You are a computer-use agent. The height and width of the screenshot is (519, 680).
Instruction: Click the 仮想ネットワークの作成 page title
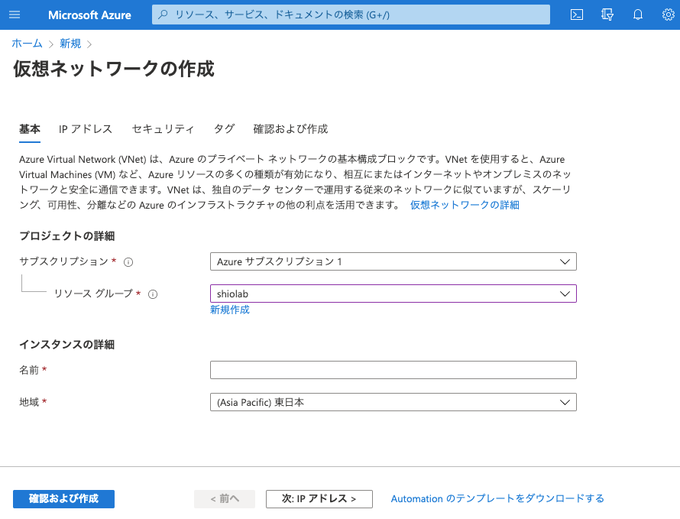[x=114, y=69]
